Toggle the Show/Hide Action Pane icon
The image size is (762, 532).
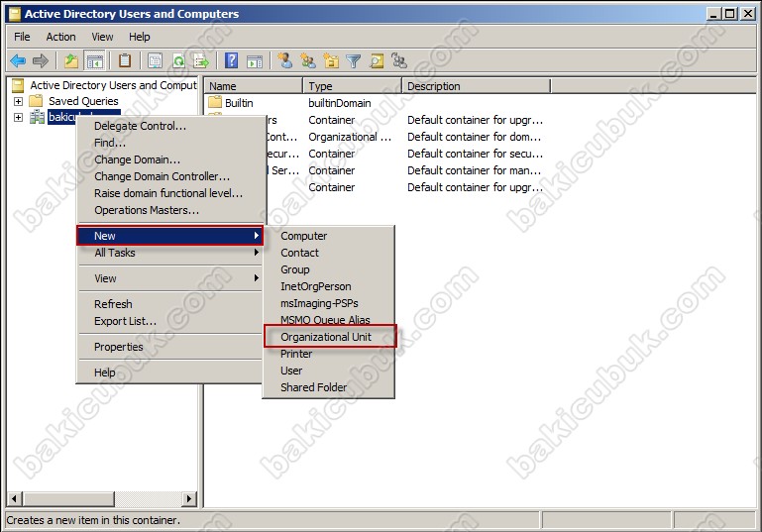[255, 60]
